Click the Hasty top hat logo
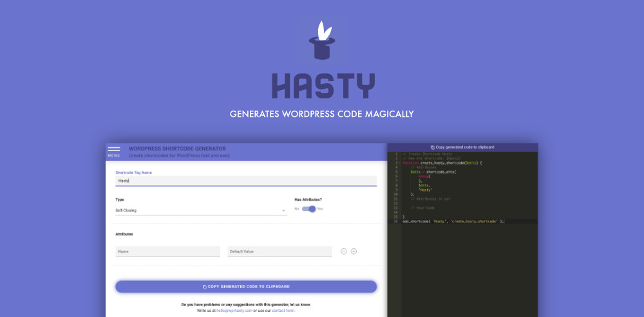 (322, 41)
